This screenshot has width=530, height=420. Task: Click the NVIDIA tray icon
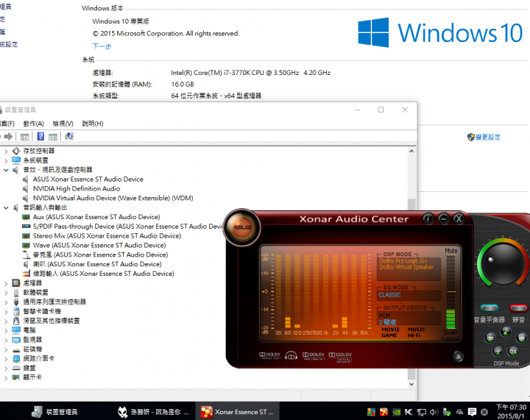click(397, 412)
